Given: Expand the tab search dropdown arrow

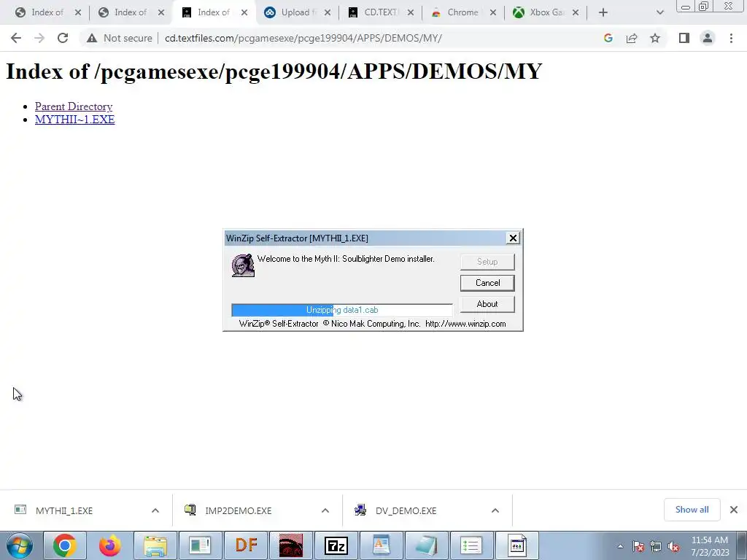Looking at the screenshot, I should tap(659, 12).
